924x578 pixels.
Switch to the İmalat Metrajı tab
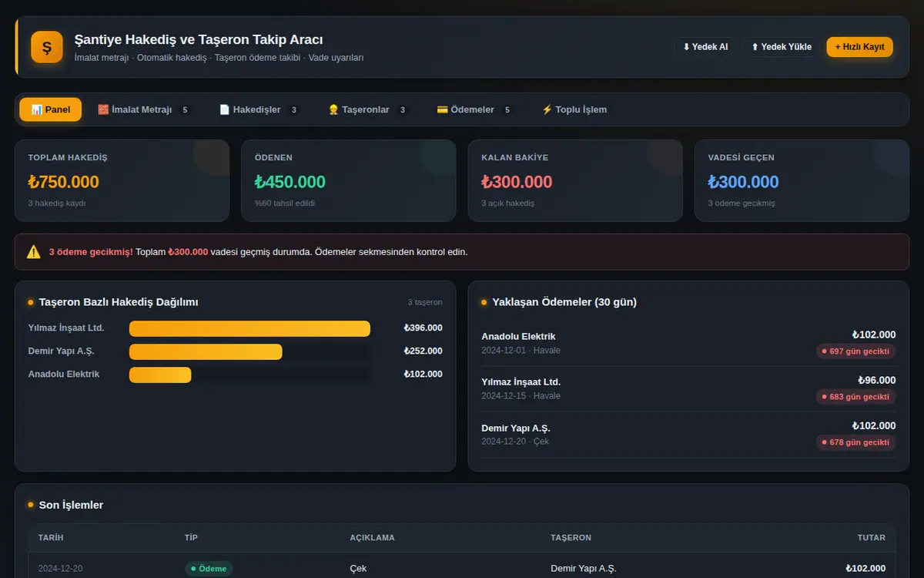[144, 109]
